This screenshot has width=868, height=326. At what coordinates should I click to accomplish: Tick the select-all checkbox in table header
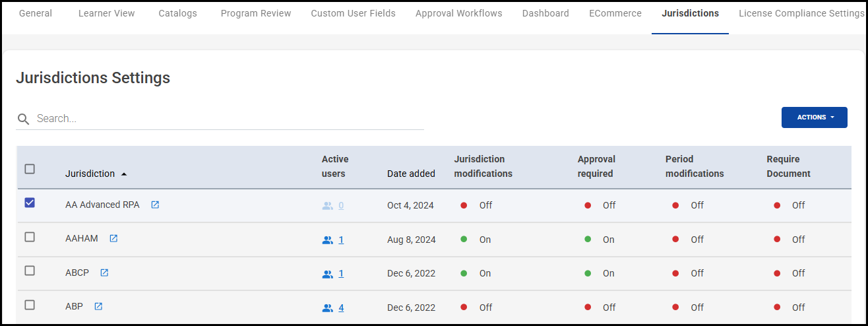tap(30, 169)
